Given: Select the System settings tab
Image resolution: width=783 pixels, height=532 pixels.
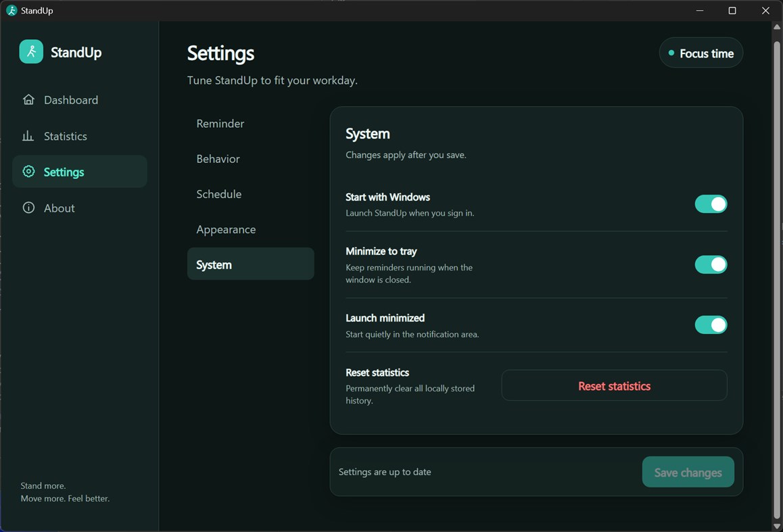Looking at the screenshot, I should click(x=250, y=264).
